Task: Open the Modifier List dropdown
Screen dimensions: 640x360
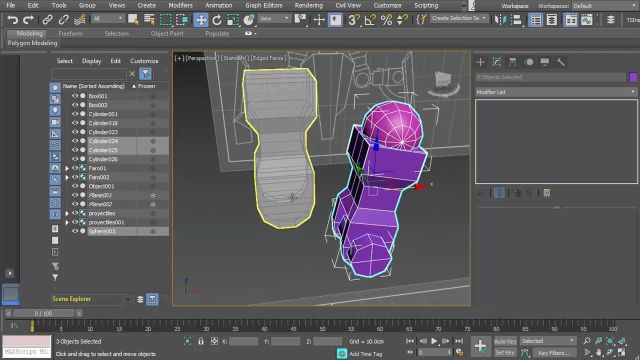Action: tap(556, 92)
